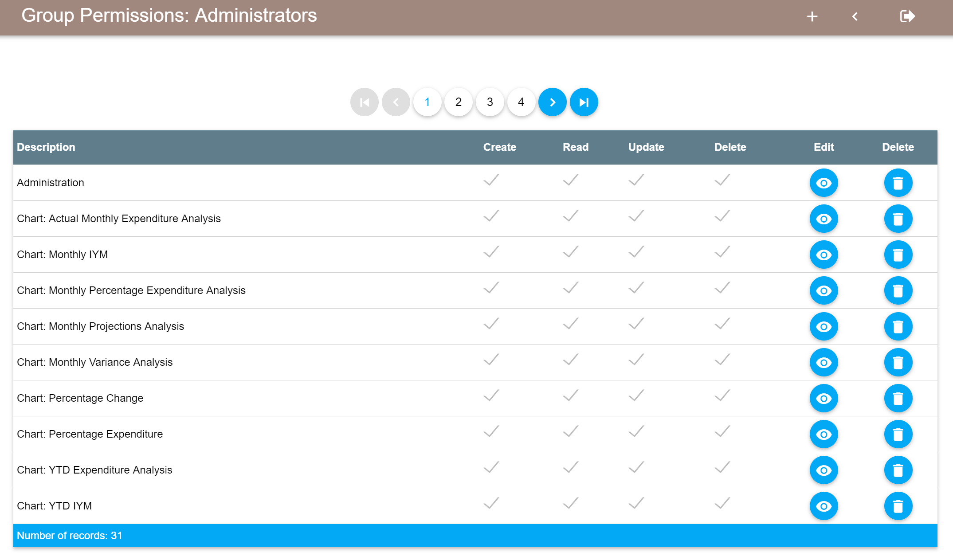Image resolution: width=953 pixels, height=560 pixels.
Task: Click trash icon for Chart: Monthly Variance Analysis
Action: click(898, 362)
